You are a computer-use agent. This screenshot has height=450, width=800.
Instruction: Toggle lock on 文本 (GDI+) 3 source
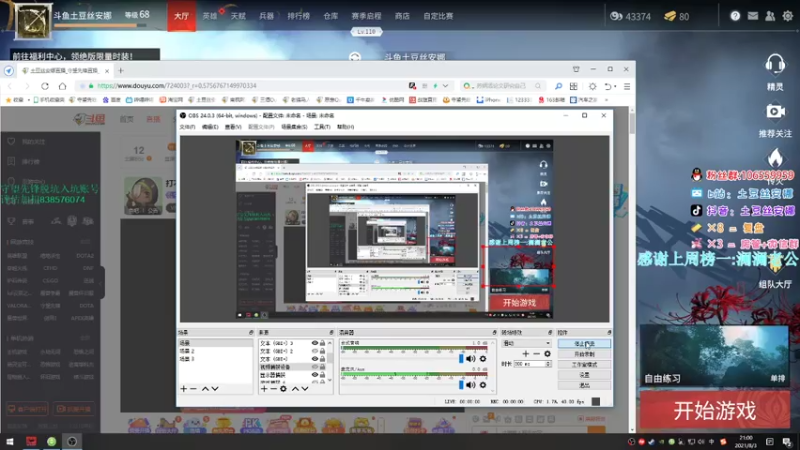(x=322, y=343)
